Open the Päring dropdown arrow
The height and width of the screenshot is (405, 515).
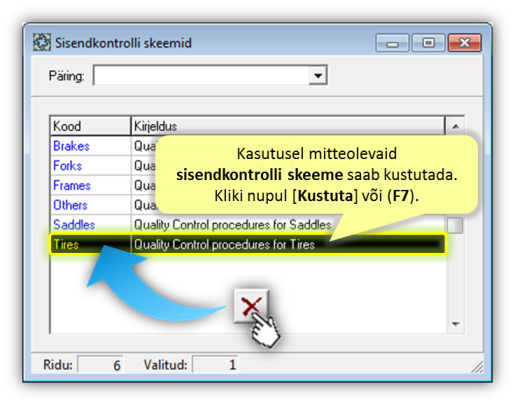point(318,75)
